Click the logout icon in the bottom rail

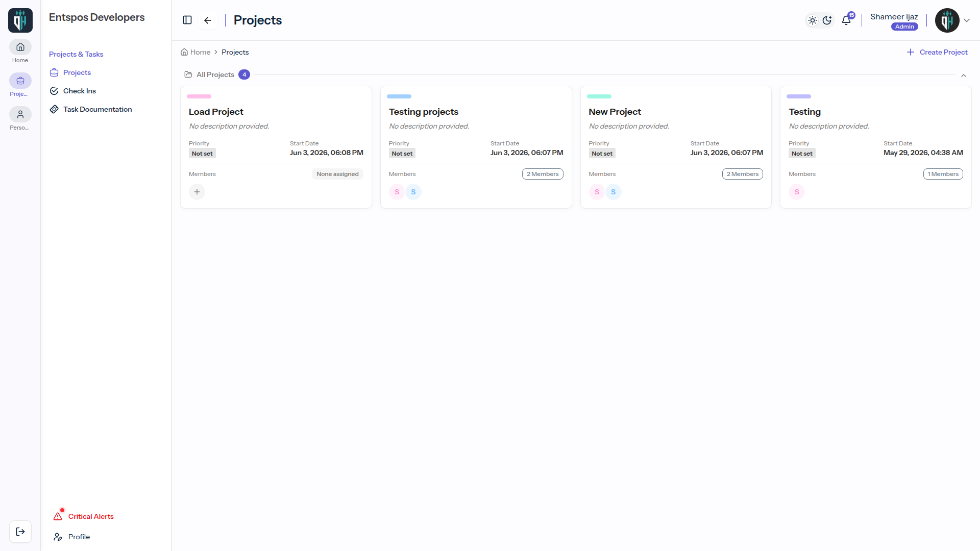tap(20, 532)
